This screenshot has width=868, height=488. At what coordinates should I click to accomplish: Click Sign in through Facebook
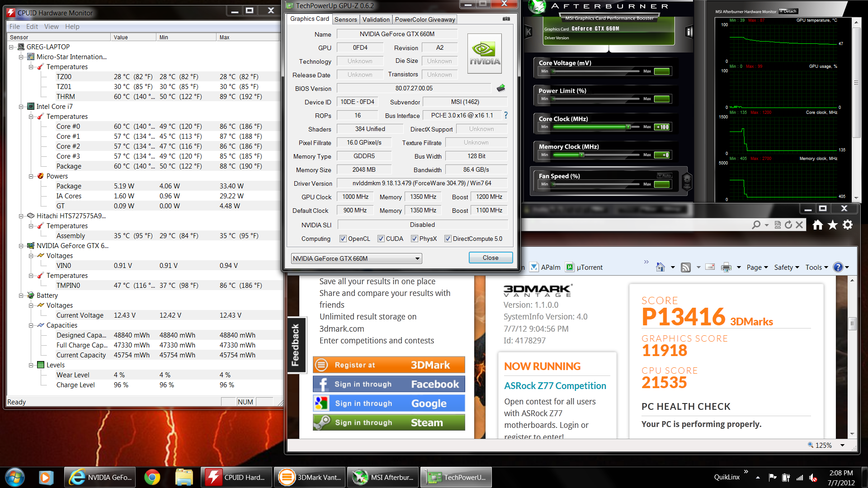389,384
